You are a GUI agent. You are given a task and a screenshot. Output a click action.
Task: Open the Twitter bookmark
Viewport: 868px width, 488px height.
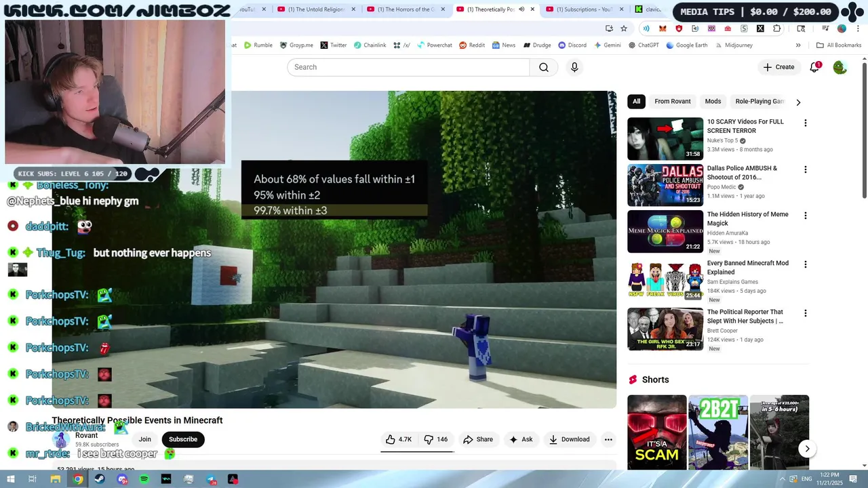coord(333,45)
